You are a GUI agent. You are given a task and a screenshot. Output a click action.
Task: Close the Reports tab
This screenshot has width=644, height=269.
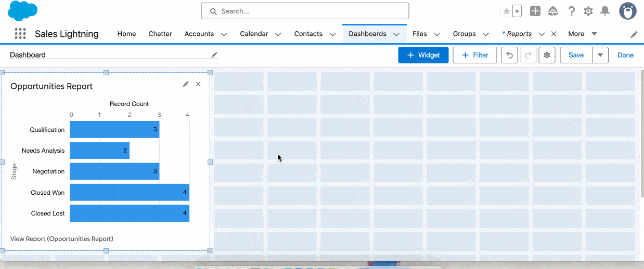[553, 34]
